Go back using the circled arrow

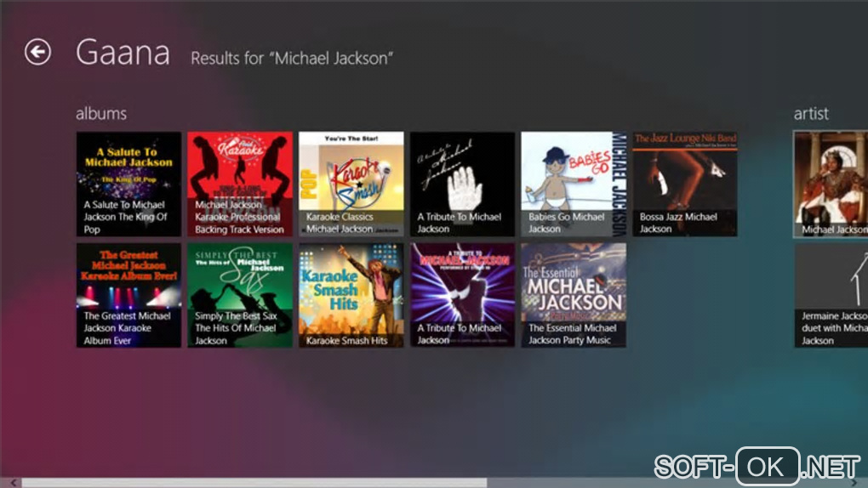tap(37, 52)
